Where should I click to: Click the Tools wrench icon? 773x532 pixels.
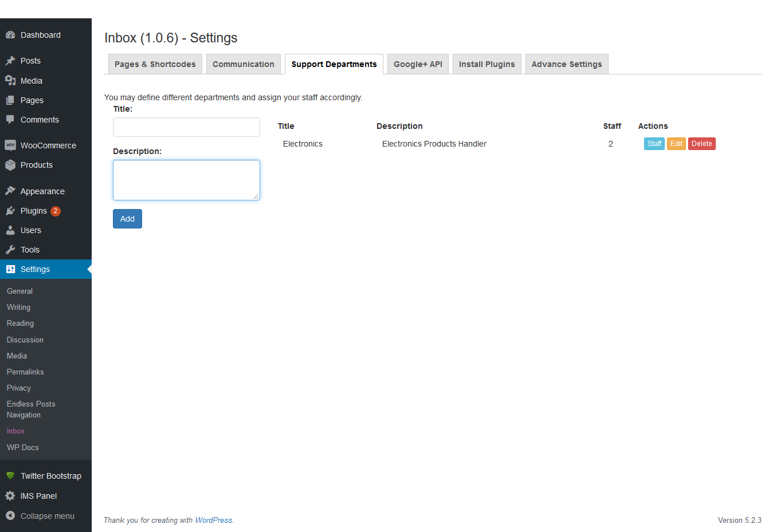click(x=10, y=250)
